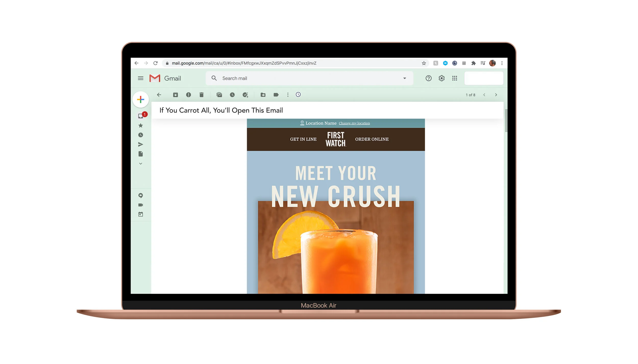Image resolution: width=638 pixels, height=364 pixels.
Task: Expand the More labels chevron in sidebar
Action: tap(141, 163)
